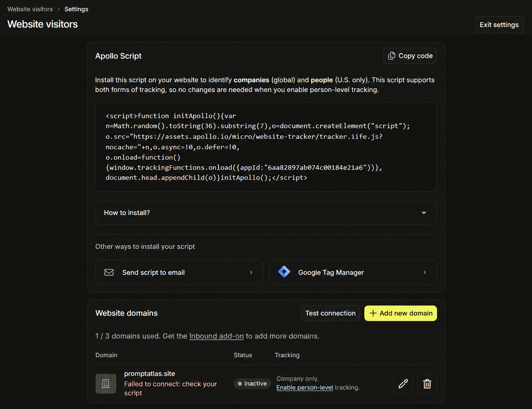
Task: Click the Copy code button
Action: [410, 56]
